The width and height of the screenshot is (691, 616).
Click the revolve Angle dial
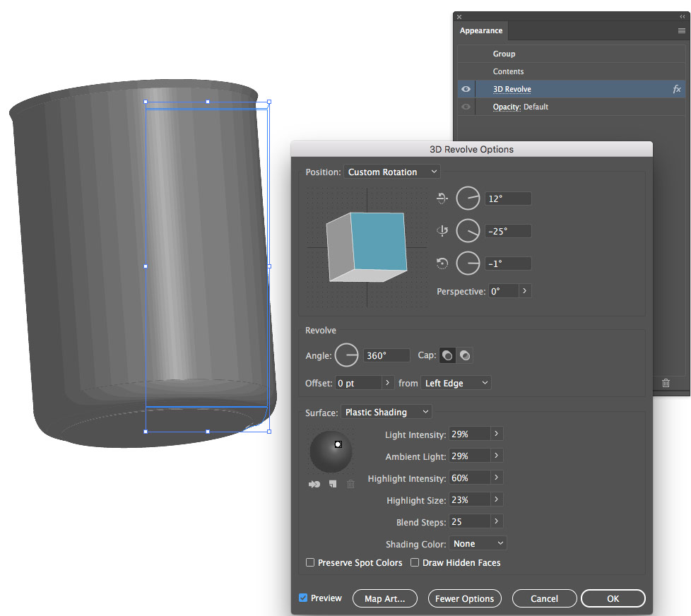coord(346,355)
